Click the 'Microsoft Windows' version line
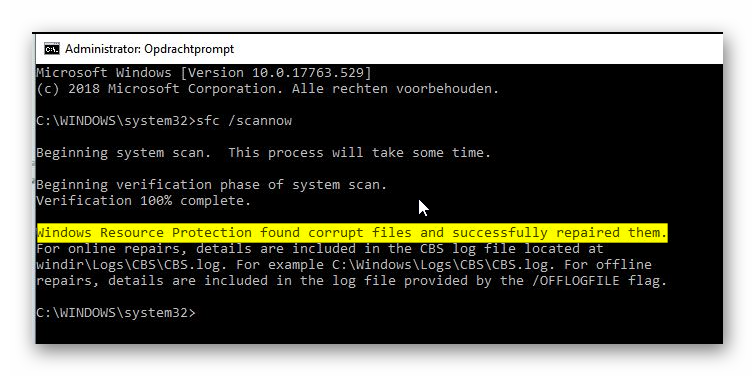 (204, 73)
